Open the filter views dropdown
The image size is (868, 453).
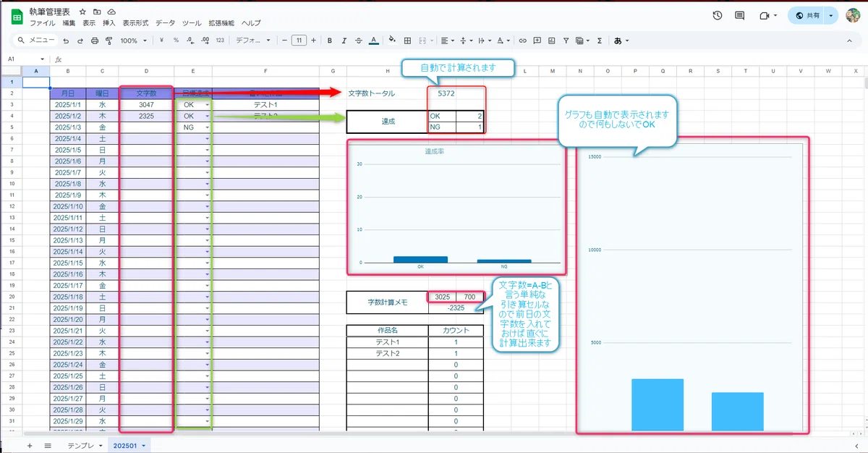click(582, 41)
